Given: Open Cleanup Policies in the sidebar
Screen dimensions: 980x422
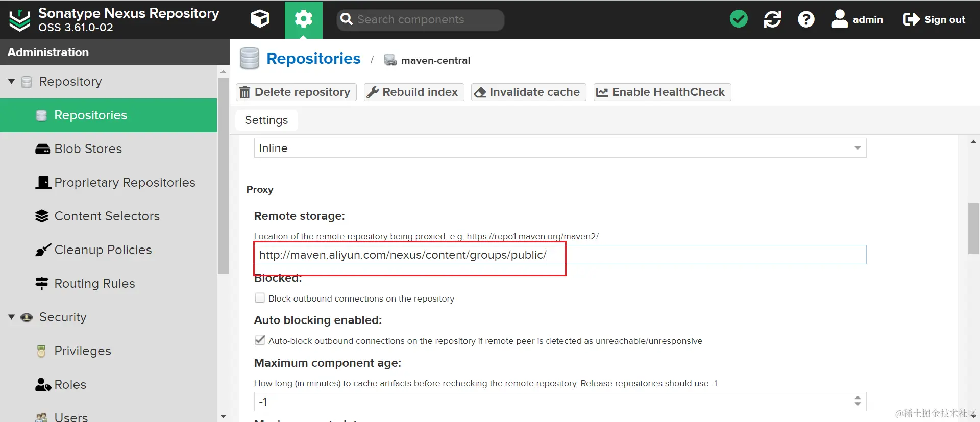Looking at the screenshot, I should tap(108, 250).
